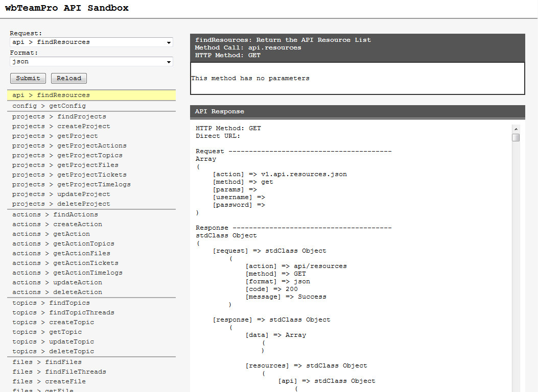Click the API Response scrollbar up arrow
This screenshot has width=538, height=392.
(x=516, y=129)
